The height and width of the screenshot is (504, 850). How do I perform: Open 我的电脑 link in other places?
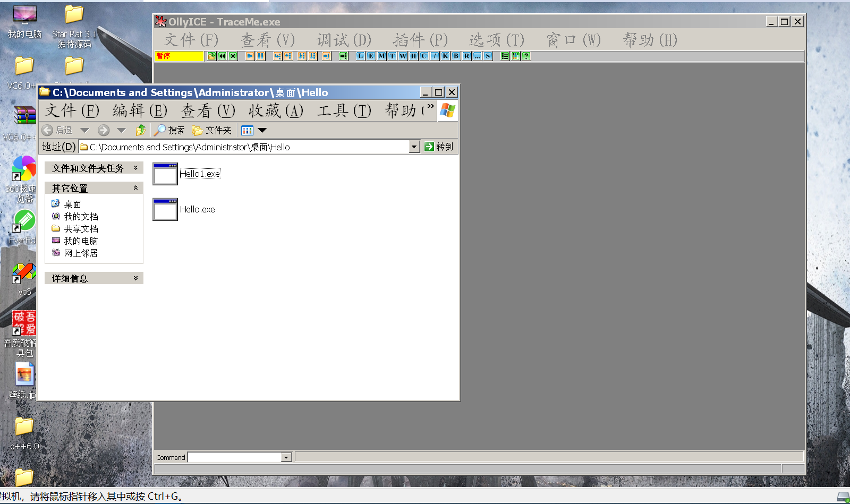(81, 241)
